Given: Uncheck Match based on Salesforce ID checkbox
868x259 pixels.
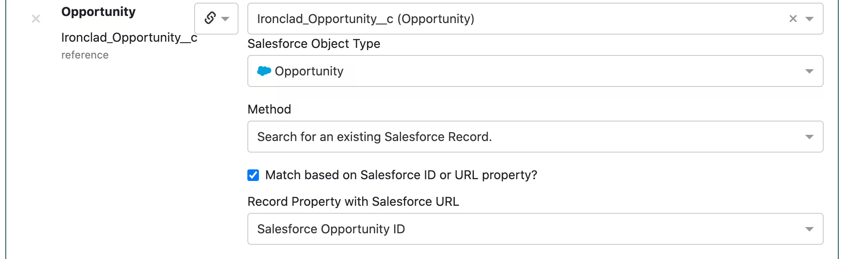Looking at the screenshot, I should coord(253,175).
